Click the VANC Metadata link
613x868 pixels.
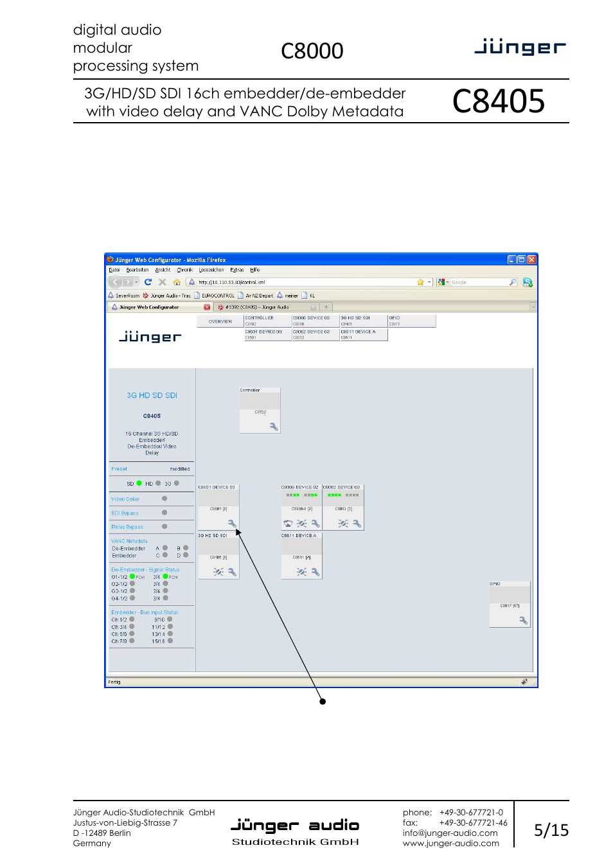[129, 541]
